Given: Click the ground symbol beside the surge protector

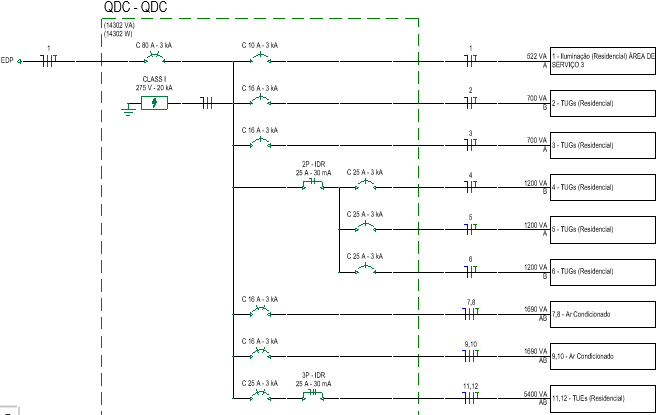Looking at the screenshot, I should pos(127,108).
